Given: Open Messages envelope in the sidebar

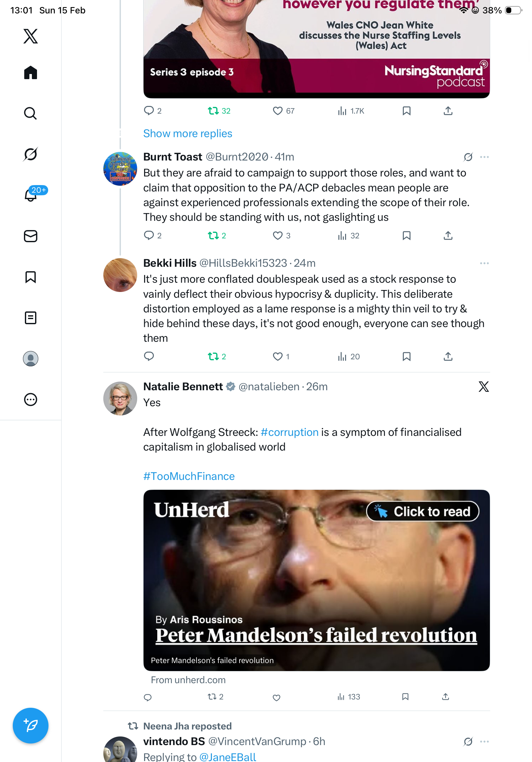Looking at the screenshot, I should point(31,236).
